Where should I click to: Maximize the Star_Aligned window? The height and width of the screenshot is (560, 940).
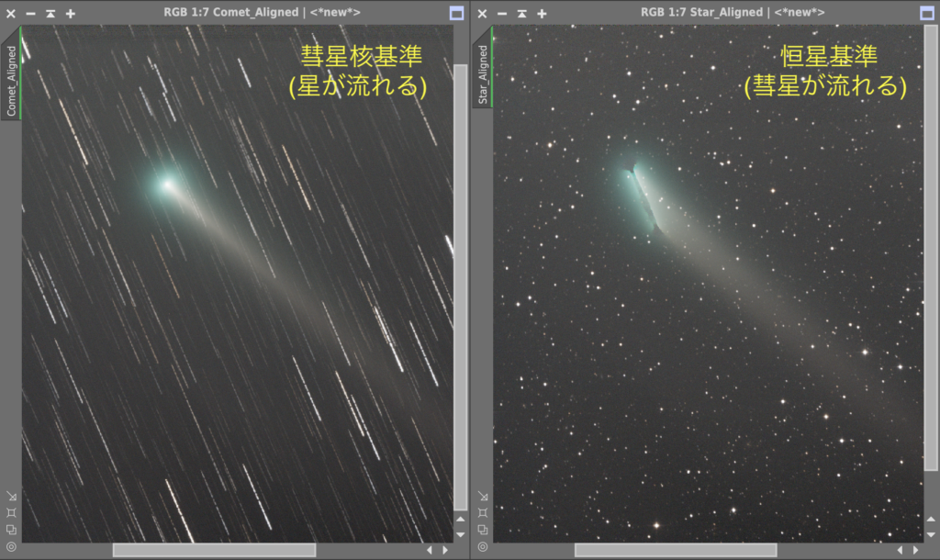pyautogui.click(x=927, y=13)
